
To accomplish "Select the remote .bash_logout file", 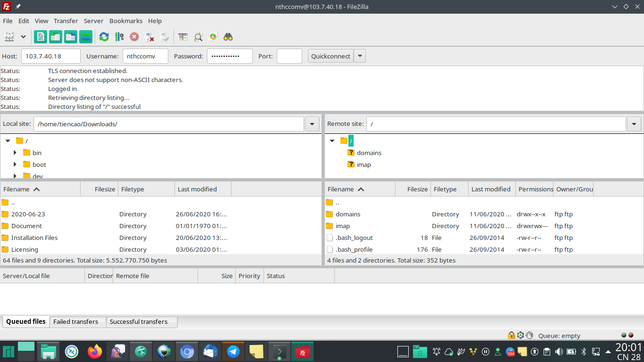I will [354, 238].
